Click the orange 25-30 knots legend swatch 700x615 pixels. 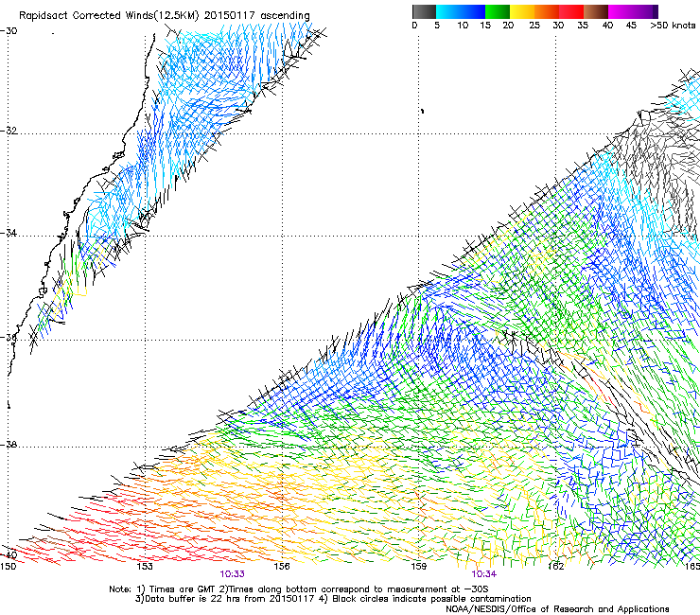547,11
